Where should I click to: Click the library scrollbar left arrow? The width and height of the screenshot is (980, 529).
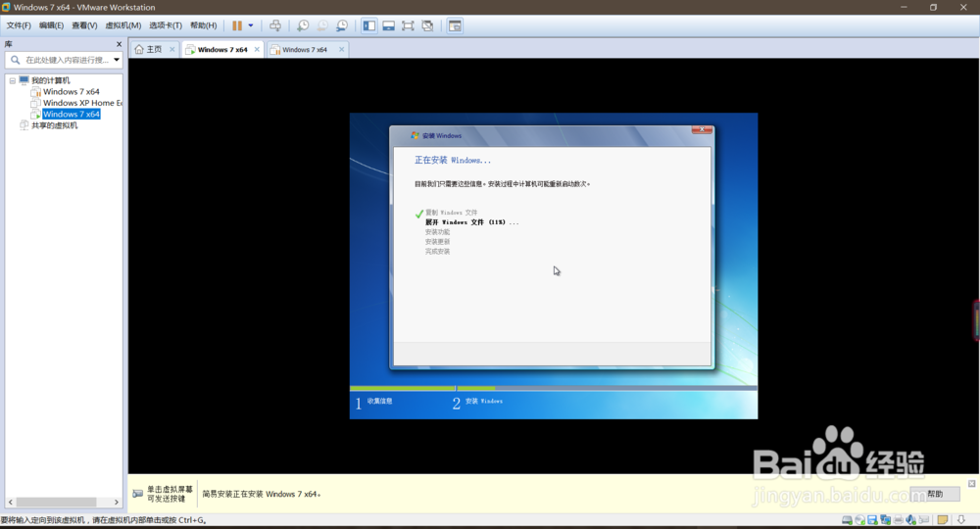[10, 503]
